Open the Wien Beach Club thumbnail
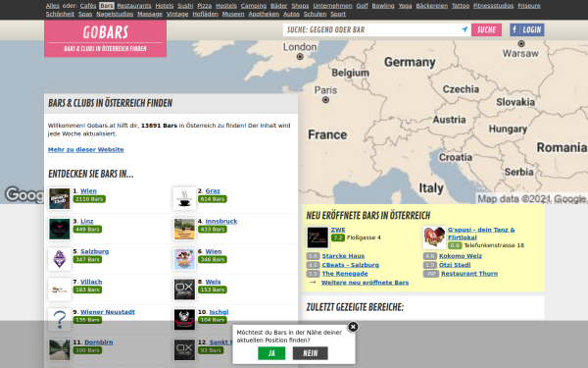Viewport: 588px width, 368px height. click(x=59, y=198)
